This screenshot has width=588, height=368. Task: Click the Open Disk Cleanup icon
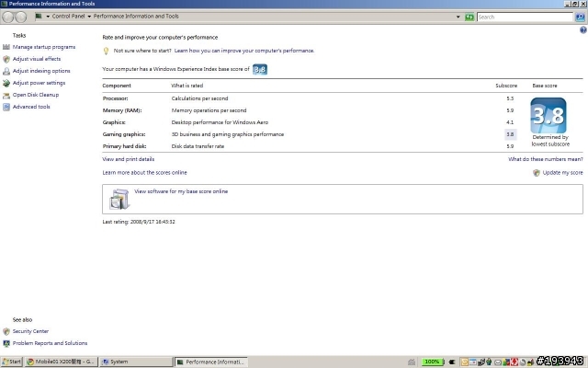(x=6, y=95)
